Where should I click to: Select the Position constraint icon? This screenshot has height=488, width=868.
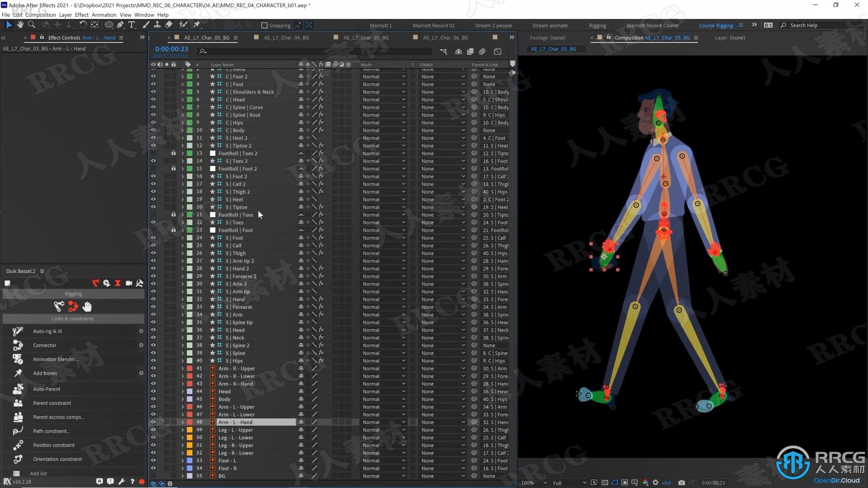click(18, 445)
